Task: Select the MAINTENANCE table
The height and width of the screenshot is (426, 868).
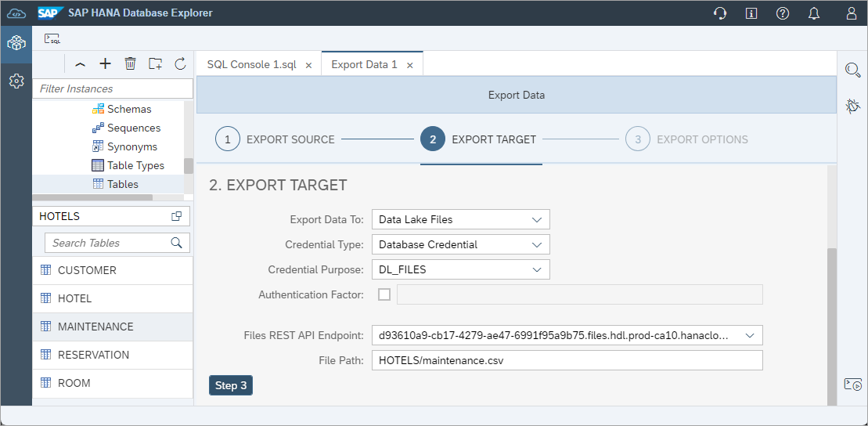Action: point(113,327)
